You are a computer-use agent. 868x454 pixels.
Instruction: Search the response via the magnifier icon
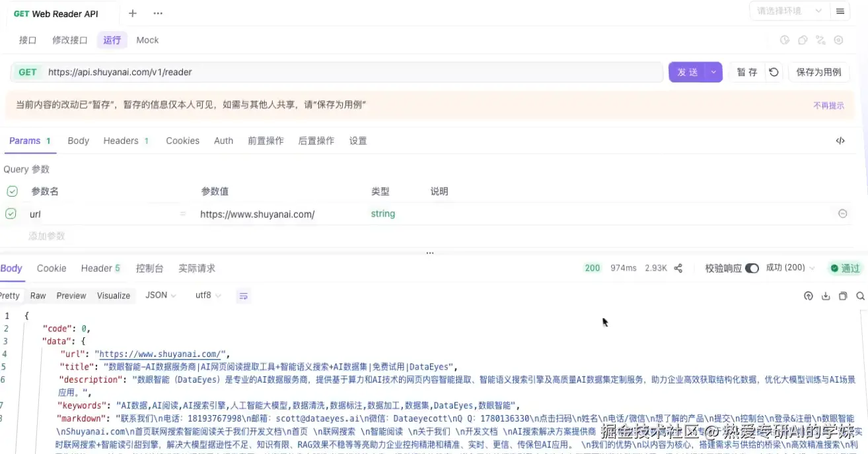pos(860,296)
